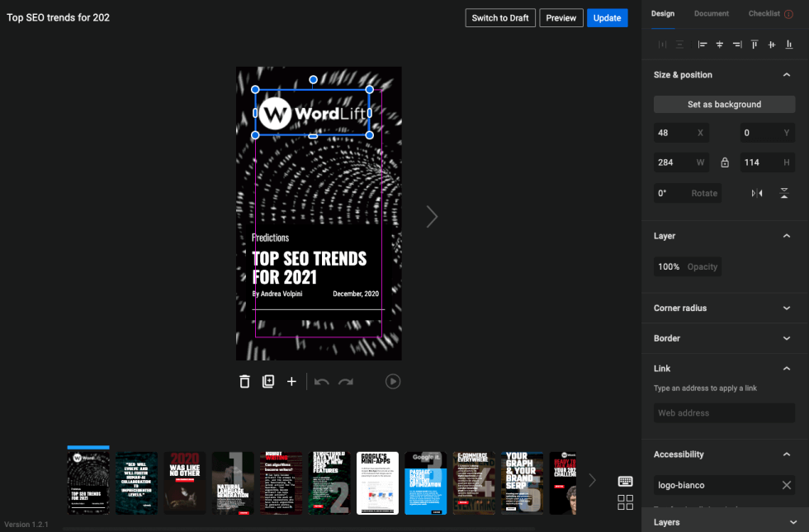Collapse the Accessibility section

pyautogui.click(x=786, y=454)
